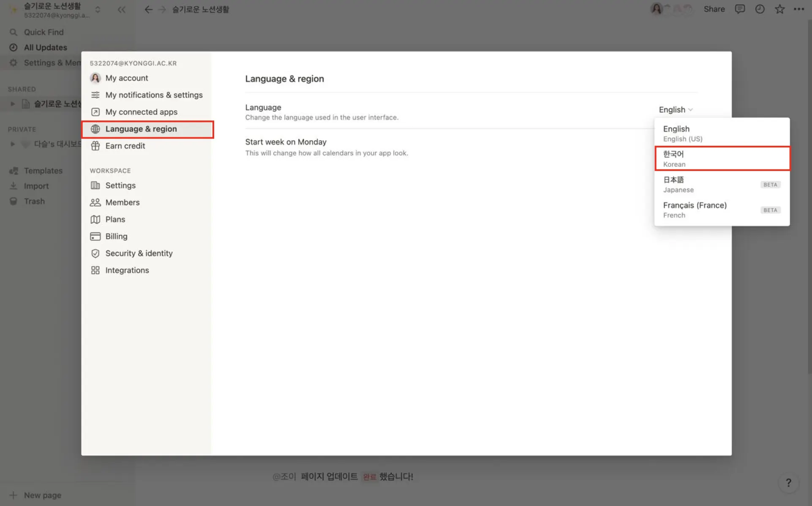Expand the private 다슬's page triangle
The height and width of the screenshot is (506, 812).
(x=13, y=144)
